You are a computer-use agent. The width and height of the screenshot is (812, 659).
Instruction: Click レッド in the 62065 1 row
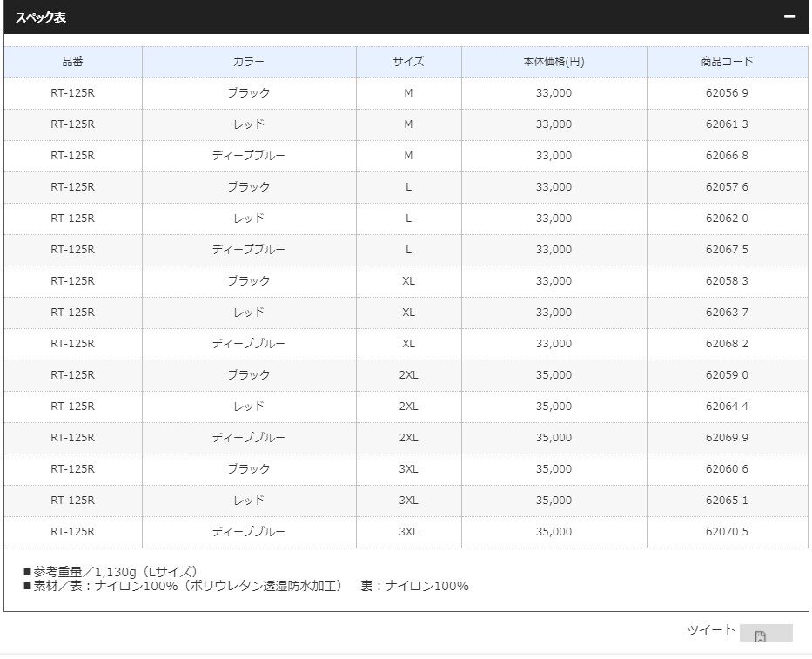249,501
